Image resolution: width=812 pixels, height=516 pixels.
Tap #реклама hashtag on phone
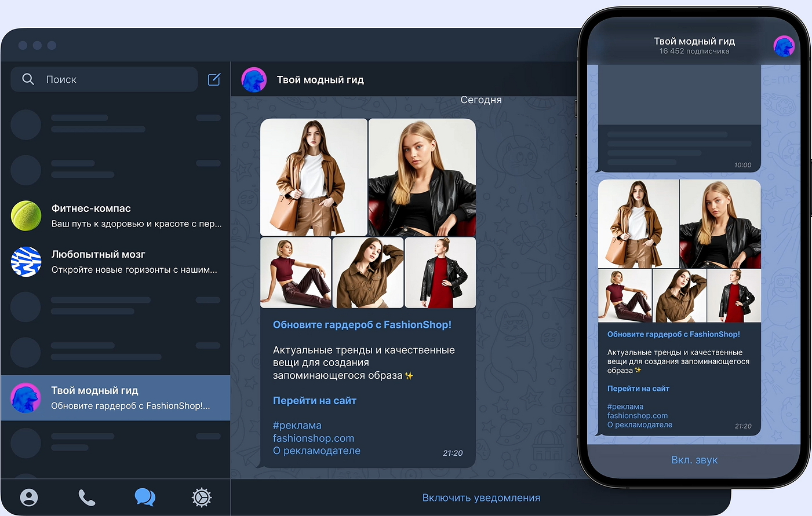pyautogui.click(x=625, y=407)
